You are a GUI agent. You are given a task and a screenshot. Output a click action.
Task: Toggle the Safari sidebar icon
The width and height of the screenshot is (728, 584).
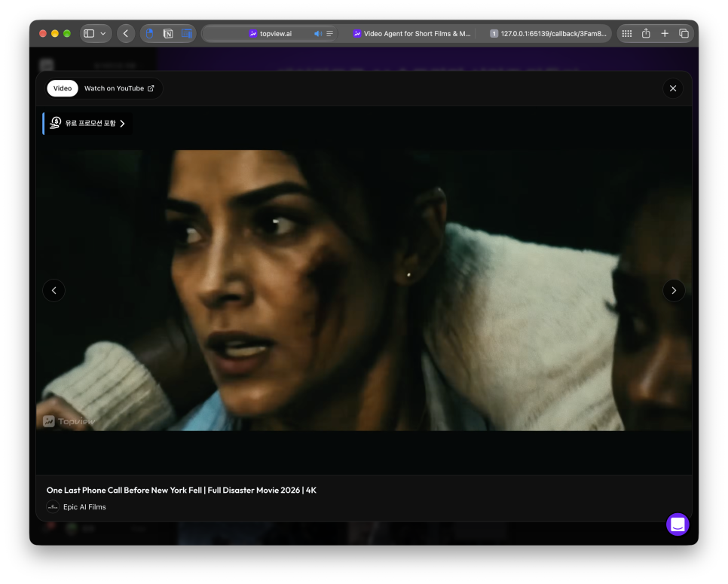pos(89,33)
